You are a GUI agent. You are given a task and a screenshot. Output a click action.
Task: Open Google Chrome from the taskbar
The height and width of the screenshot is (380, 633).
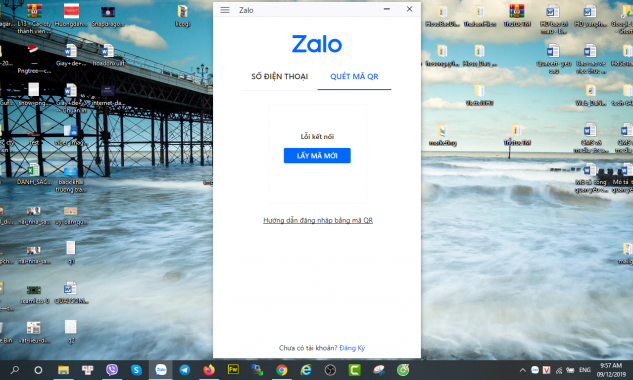point(282,370)
